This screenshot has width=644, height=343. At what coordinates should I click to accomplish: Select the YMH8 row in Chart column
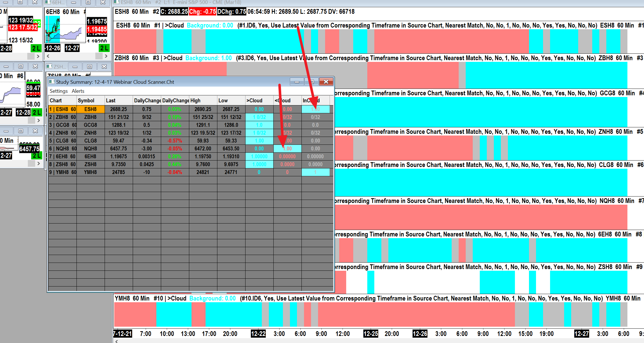[62, 172]
